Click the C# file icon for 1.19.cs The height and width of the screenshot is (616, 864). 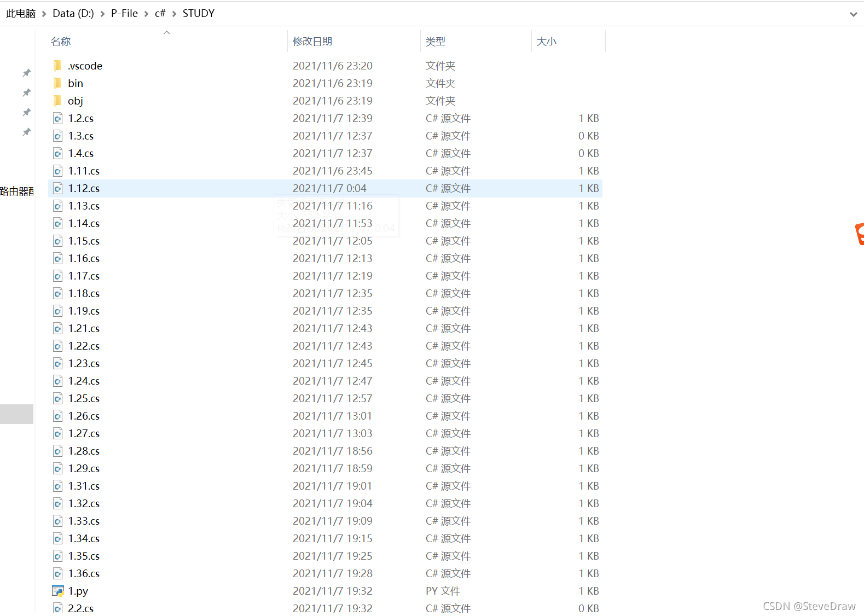pos(57,311)
